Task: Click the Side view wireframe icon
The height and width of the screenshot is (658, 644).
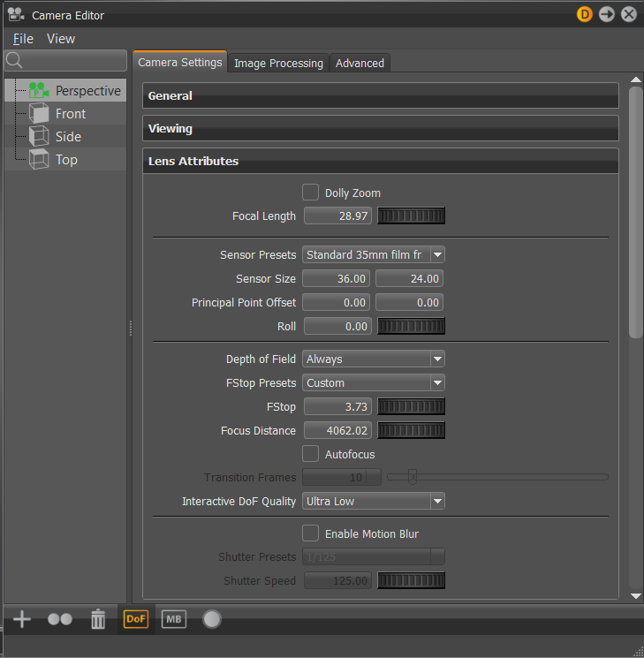Action: tap(39, 136)
